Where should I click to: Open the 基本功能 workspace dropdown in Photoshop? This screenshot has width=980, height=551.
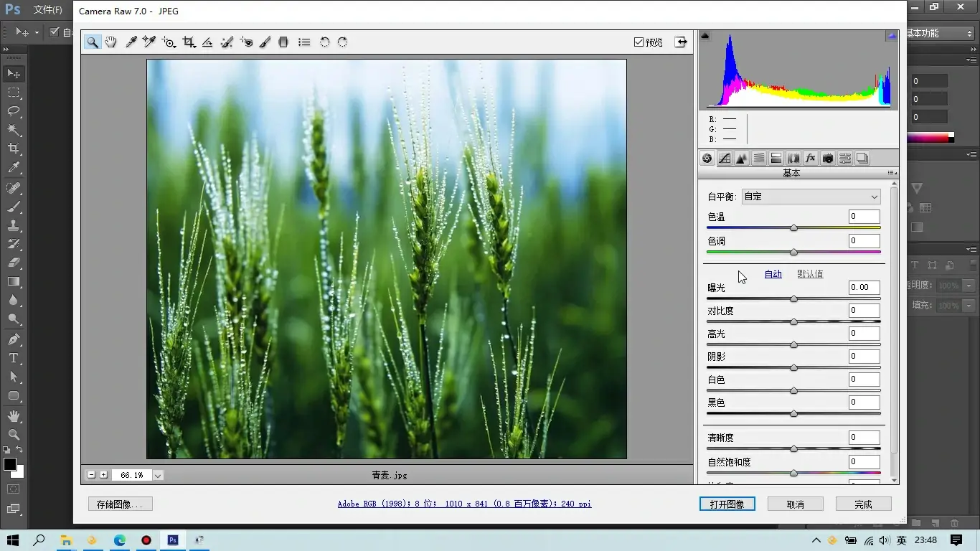click(940, 33)
